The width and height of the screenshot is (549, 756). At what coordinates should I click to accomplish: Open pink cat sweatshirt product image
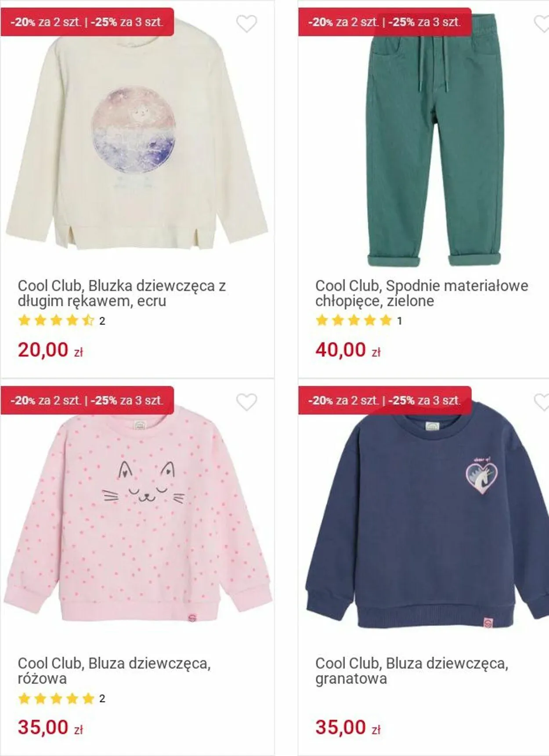[x=137, y=514]
